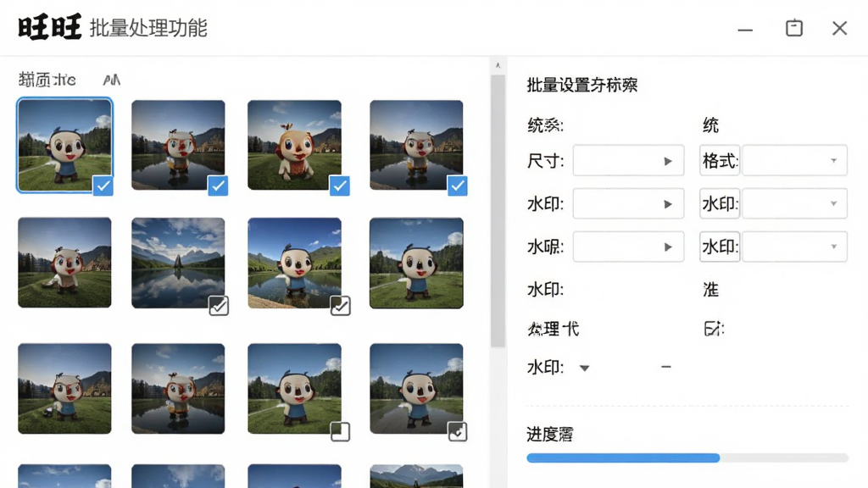Select the third row second thumbnail
Viewport: 868px width, 488px height.
pyautogui.click(x=178, y=388)
